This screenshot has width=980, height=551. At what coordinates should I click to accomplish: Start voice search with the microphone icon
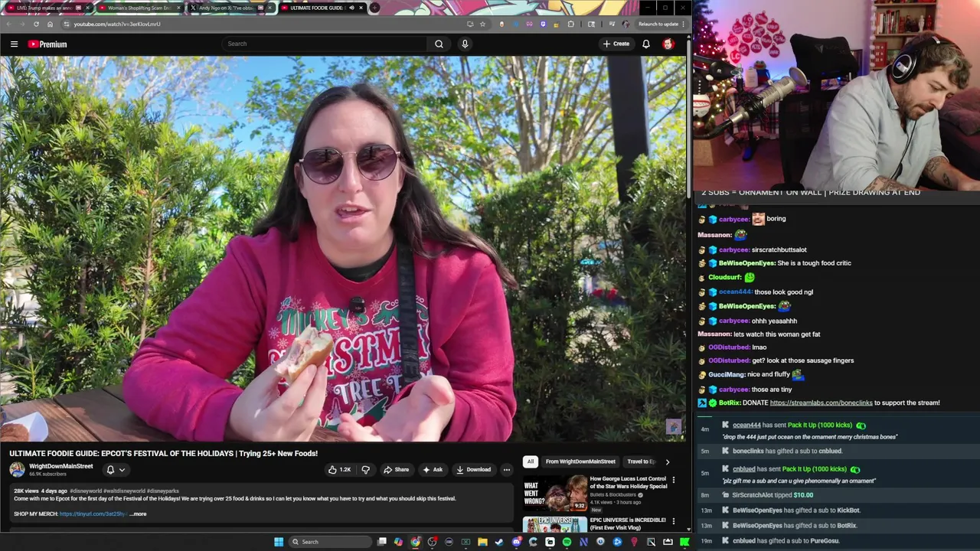[465, 44]
